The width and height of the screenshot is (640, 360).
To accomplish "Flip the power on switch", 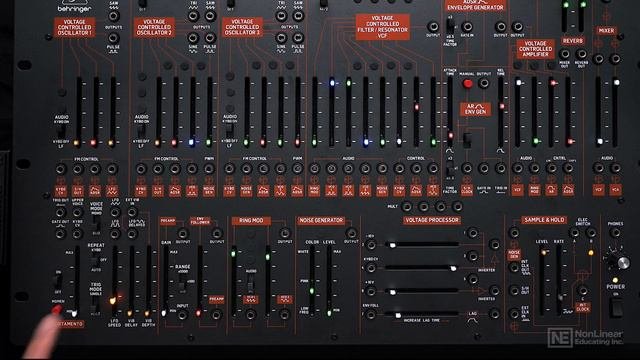I will pos(616,308).
